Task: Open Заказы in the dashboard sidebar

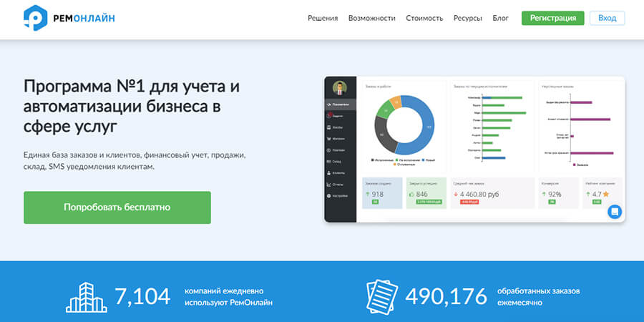Action: click(x=341, y=128)
